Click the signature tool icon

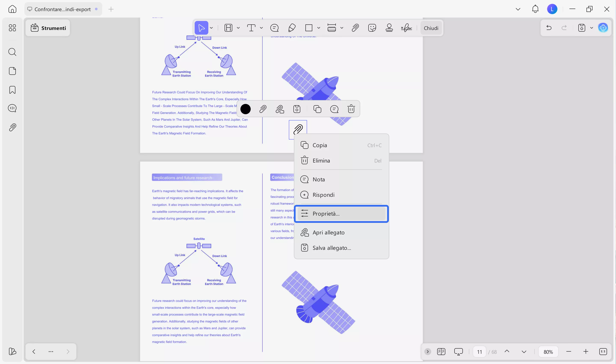click(x=406, y=28)
